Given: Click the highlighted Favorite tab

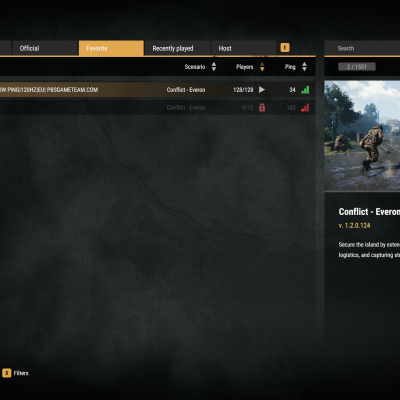Looking at the screenshot, I should (111, 48).
